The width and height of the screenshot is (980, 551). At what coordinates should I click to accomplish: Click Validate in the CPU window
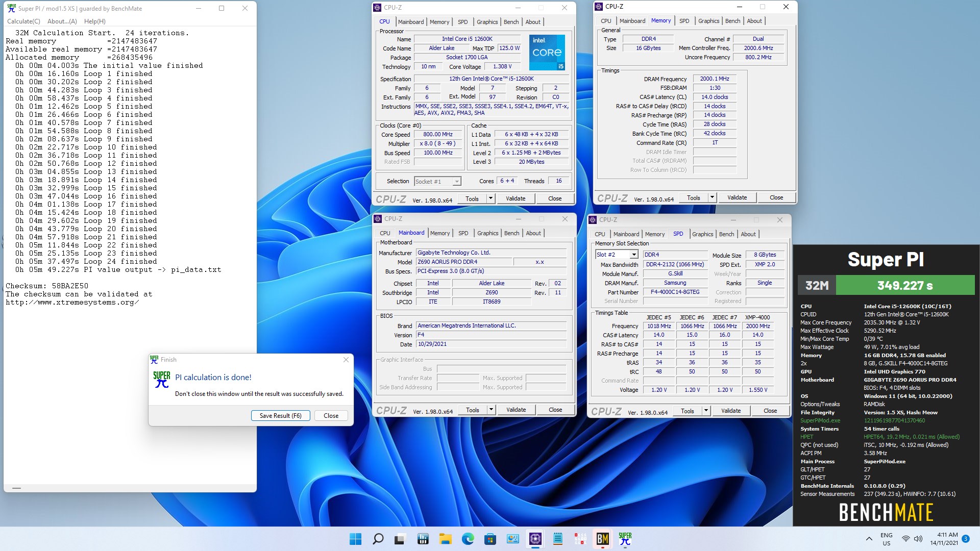click(x=515, y=198)
